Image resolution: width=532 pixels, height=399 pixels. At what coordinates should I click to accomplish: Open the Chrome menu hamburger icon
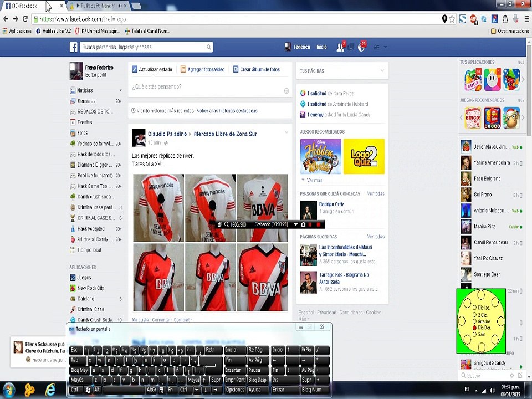click(x=526, y=19)
